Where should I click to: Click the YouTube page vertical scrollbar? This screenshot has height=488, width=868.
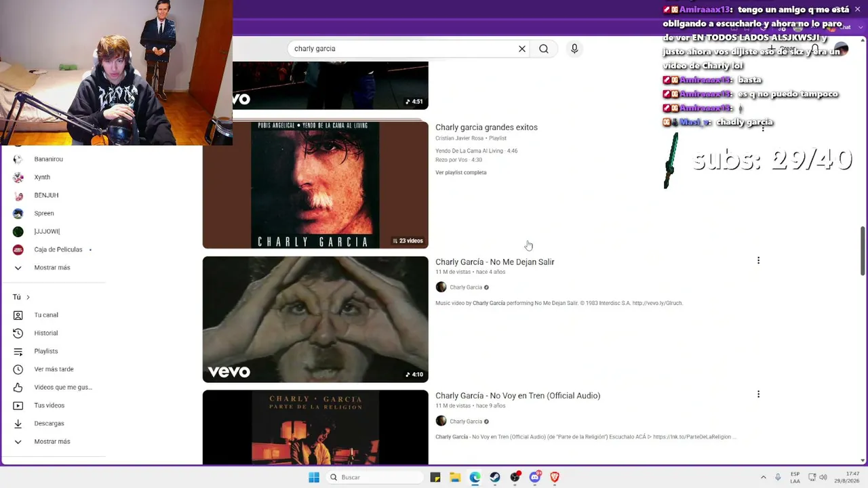(863, 251)
